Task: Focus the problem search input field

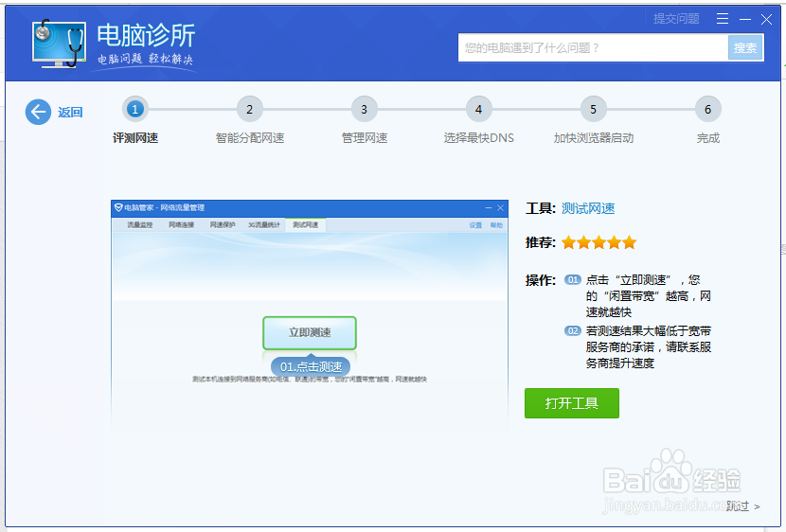Action: (593, 47)
